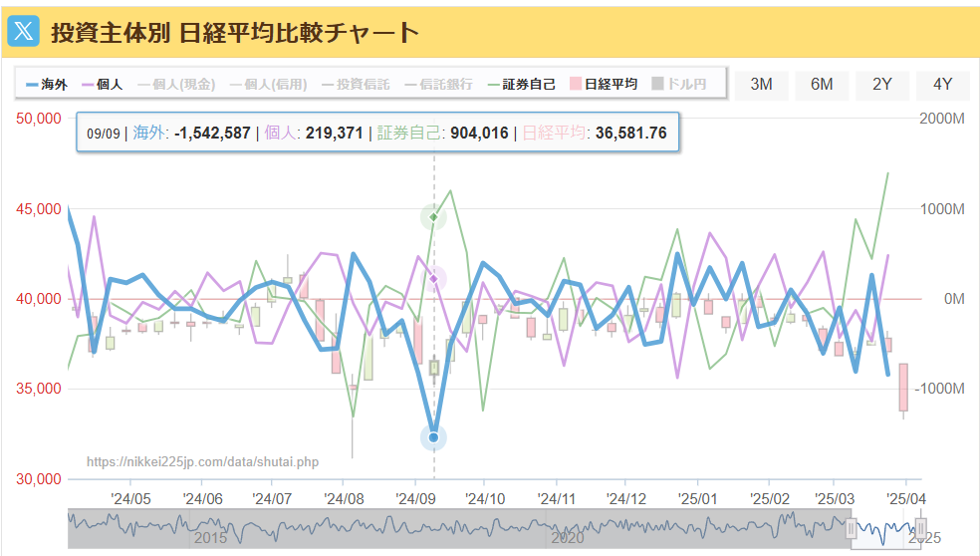Toggle the 証券自己 legend series
This screenshot has height=556, width=980.
[521, 85]
